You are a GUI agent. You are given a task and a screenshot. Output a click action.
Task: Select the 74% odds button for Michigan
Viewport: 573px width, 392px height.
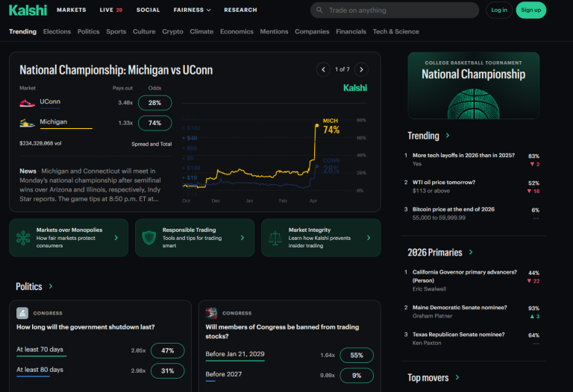coord(154,123)
